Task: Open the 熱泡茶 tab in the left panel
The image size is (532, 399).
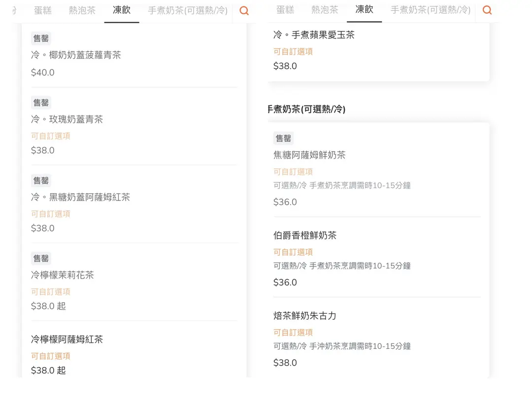Action: (x=82, y=10)
